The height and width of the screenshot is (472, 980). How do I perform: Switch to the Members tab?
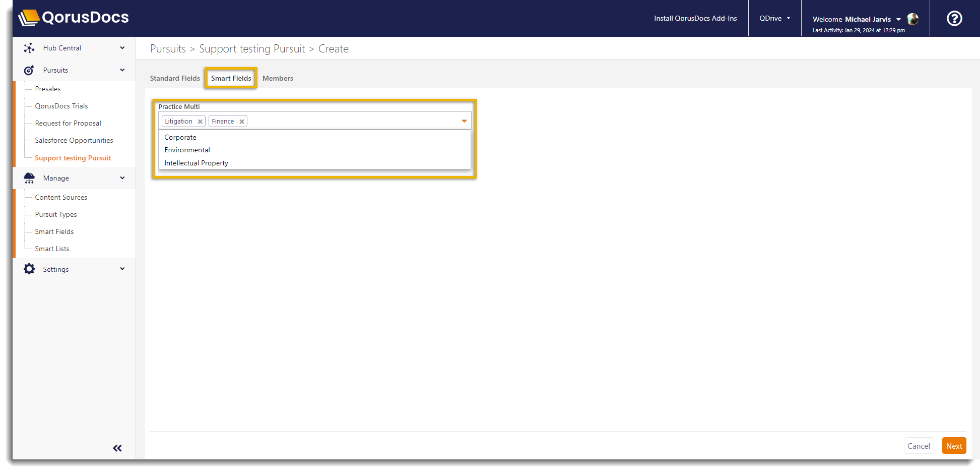[x=278, y=78]
